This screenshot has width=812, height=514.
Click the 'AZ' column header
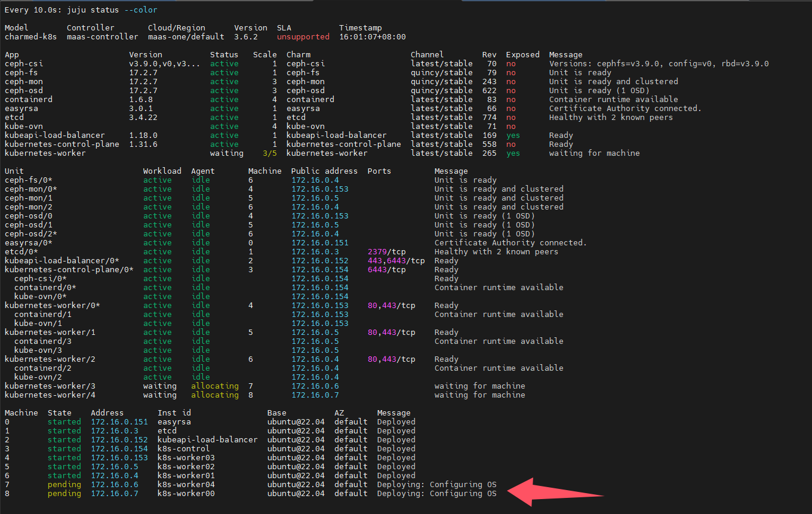(339, 413)
